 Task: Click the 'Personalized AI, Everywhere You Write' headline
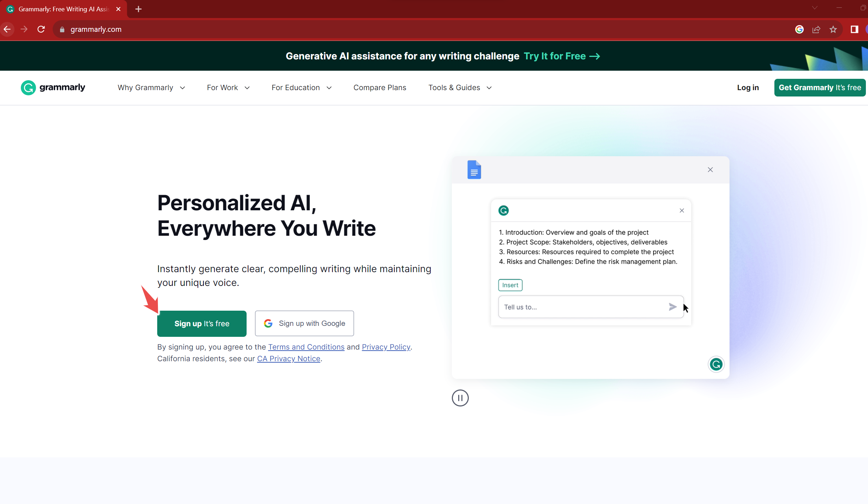pos(266,216)
